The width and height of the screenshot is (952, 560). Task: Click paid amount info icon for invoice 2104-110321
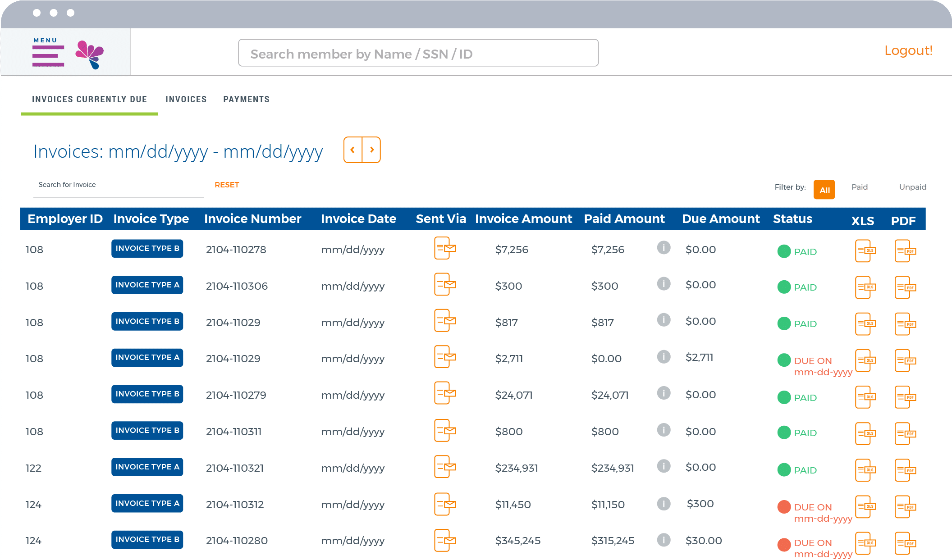[x=663, y=466]
